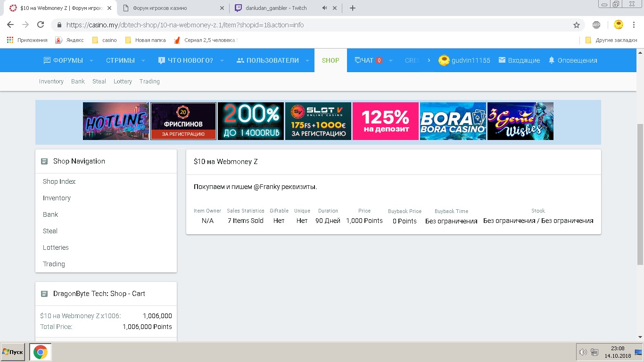
Task: Open the Bora Bora Casino banner
Action: [453, 121]
